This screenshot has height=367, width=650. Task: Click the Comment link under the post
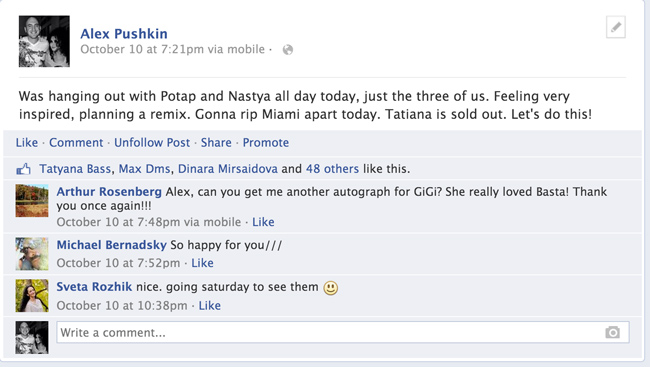point(76,143)
